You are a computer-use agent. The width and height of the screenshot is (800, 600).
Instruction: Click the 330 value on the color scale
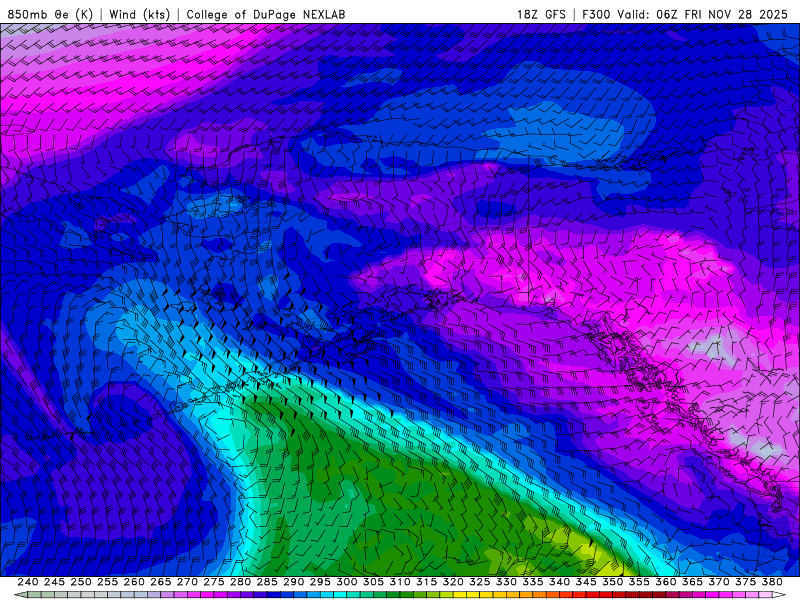506,582
